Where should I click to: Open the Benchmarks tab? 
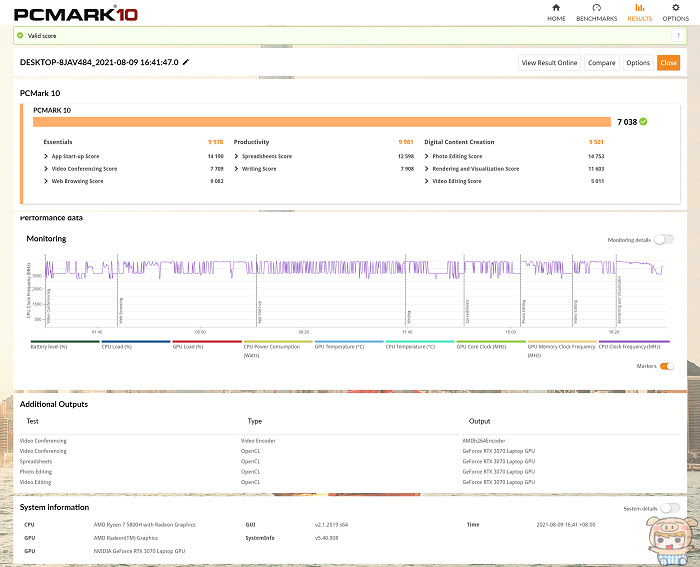coord(596,13)
